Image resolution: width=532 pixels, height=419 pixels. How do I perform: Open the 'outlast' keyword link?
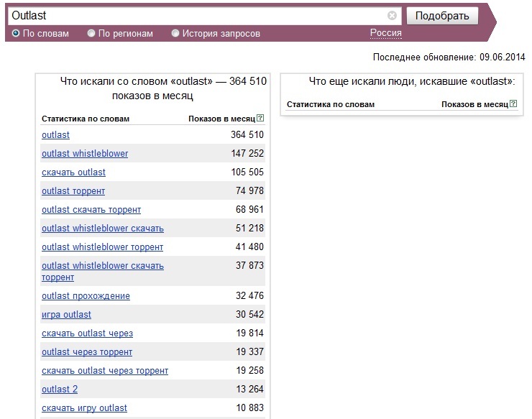pos(55,135)
